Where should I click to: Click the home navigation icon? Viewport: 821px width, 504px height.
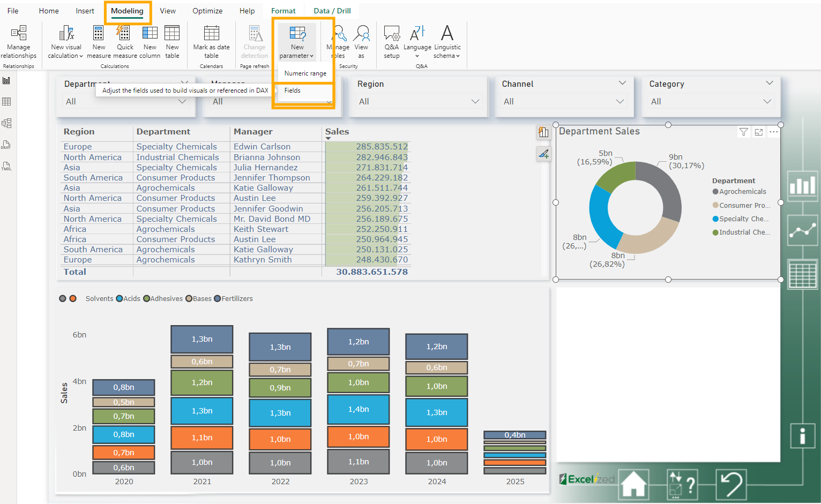click(633, 484)
